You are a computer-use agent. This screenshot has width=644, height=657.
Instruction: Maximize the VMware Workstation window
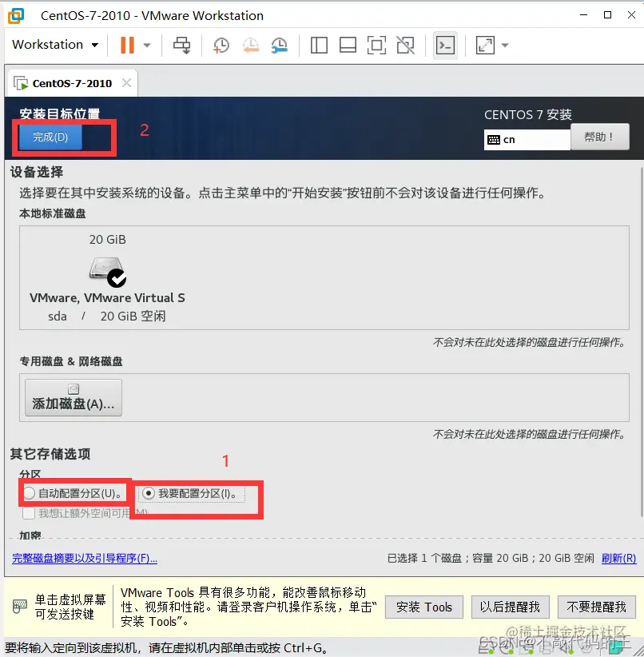607,15
